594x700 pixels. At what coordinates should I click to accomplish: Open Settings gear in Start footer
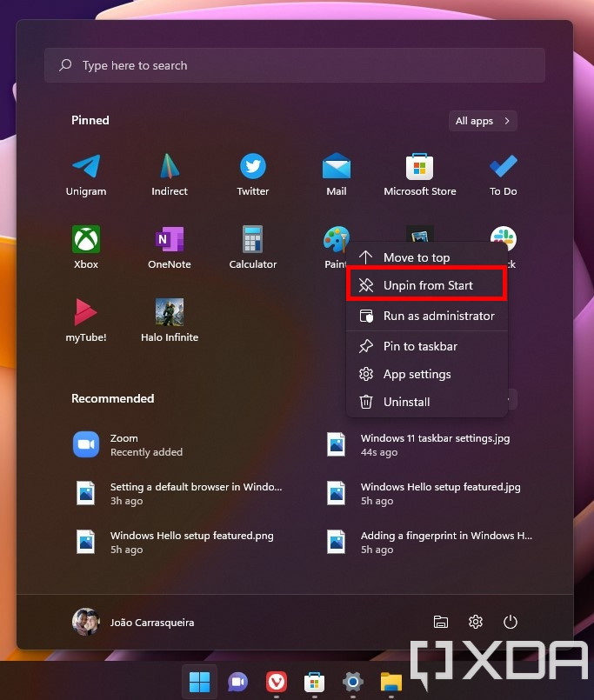[x=476, y=622]
